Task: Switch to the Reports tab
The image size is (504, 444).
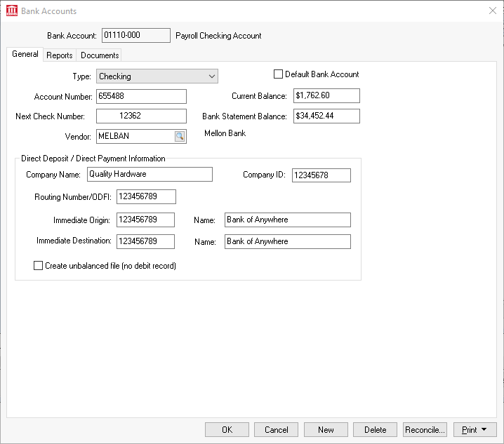Action: [60, 55]
